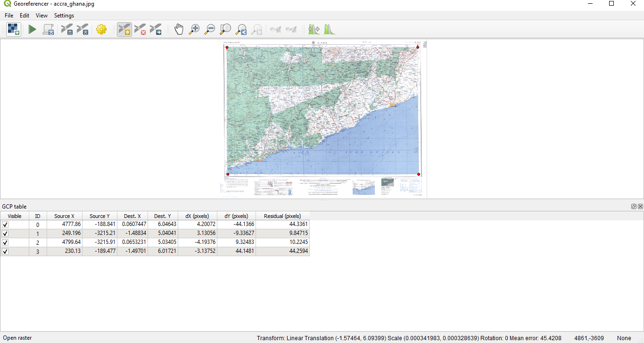Sort table by Dest. X column header
This screenshot has width=644, height=343.
132,216
